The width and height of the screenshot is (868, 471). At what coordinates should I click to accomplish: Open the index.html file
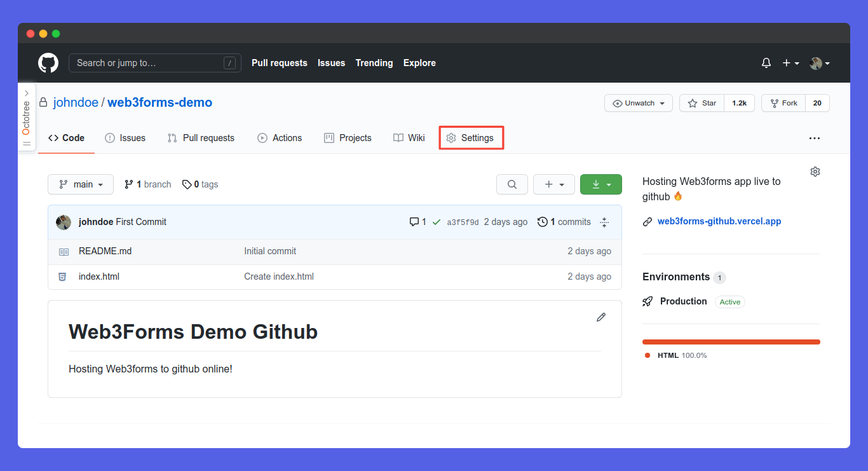pos(99,276)
